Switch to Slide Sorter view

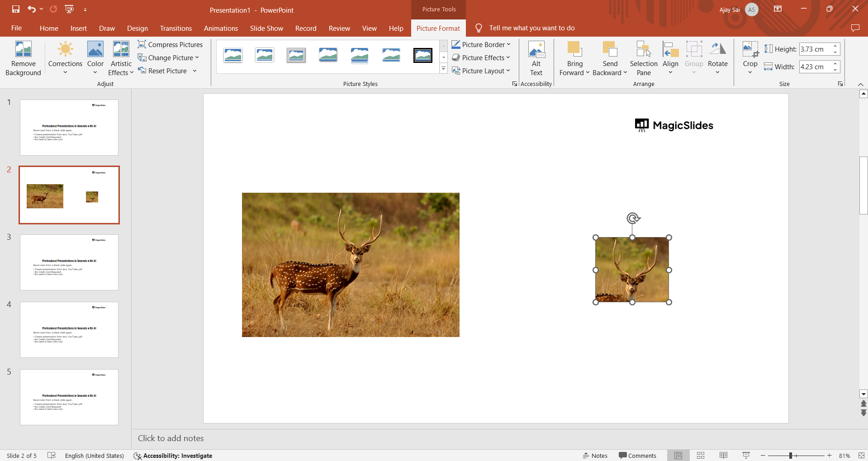pyautogui.click(x=701, y=456)
